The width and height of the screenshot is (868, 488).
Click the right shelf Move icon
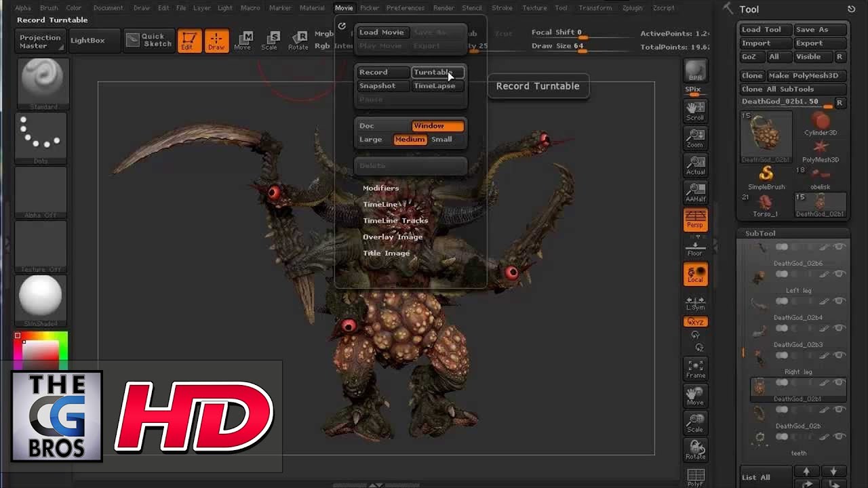[x=695, y=396]
